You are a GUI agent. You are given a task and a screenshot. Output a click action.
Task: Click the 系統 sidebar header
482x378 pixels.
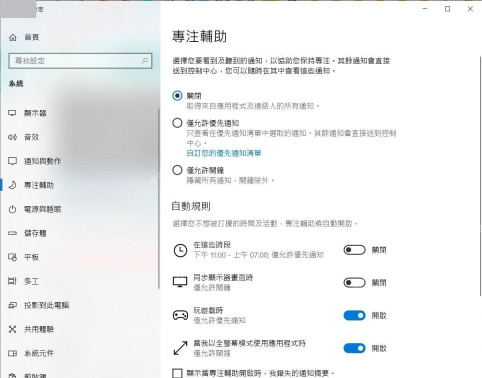(x=16, y=84)
